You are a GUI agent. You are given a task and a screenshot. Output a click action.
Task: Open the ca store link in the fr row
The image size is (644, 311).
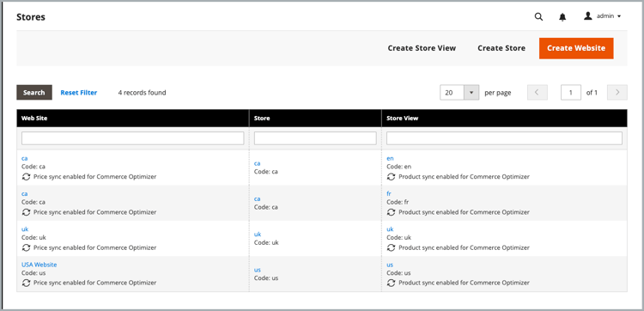click(x=257, y=198)
